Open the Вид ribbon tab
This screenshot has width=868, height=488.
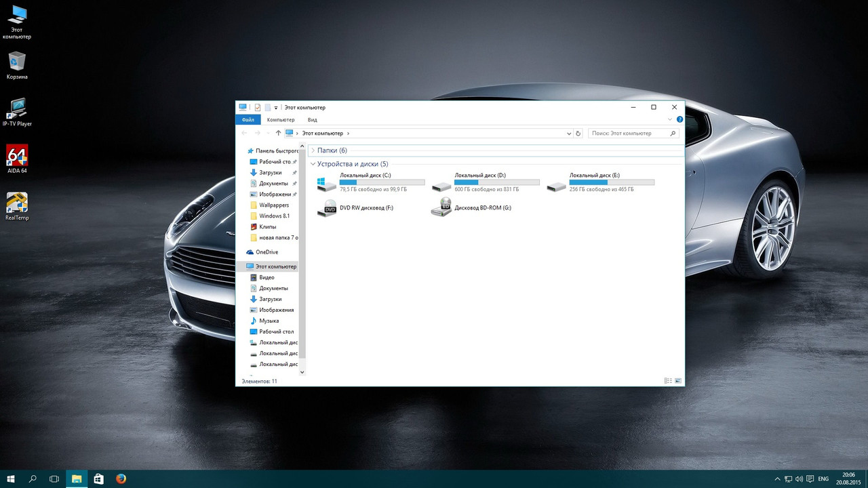click(312, 119)
